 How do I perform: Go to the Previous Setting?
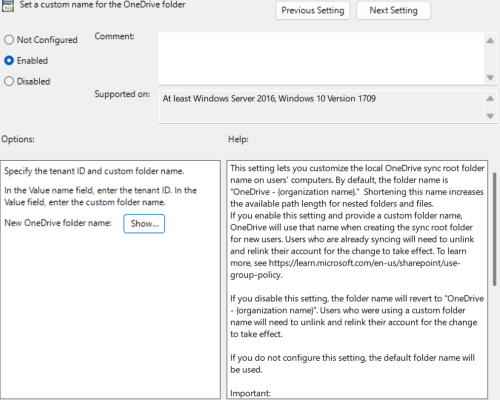pyautogui.click(x=312, y=11)
